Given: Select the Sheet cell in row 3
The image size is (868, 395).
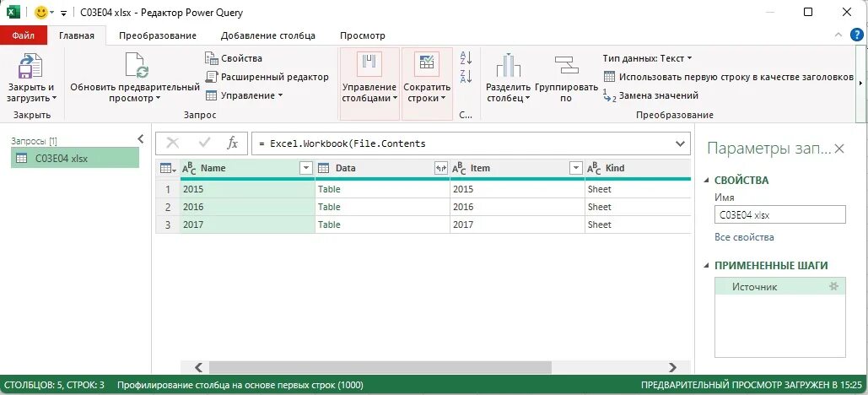Looking at the screenshot, I should click(x=638, y=225).
